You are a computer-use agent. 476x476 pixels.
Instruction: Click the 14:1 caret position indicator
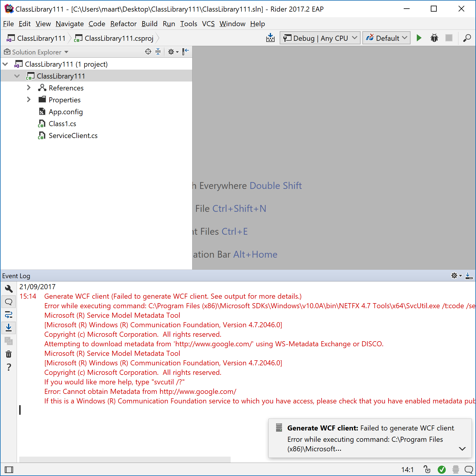pyautogui.click(x=408, y=470)
